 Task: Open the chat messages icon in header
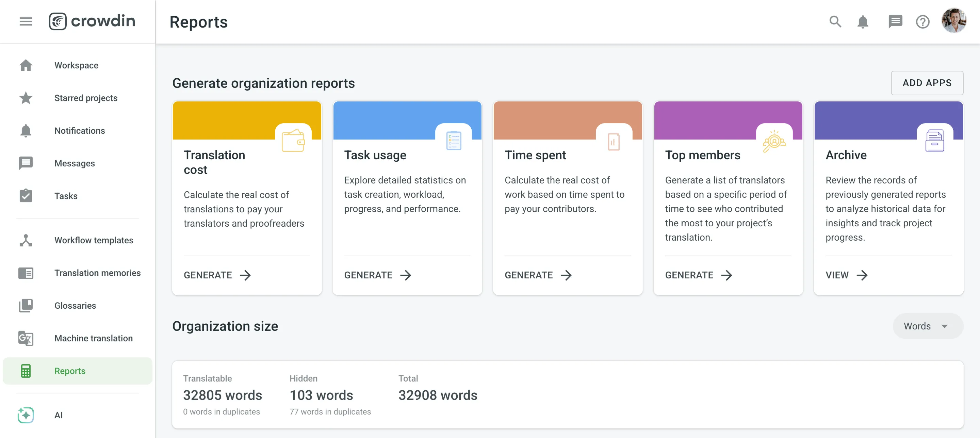pyautogui.click(x=895, y=22)
